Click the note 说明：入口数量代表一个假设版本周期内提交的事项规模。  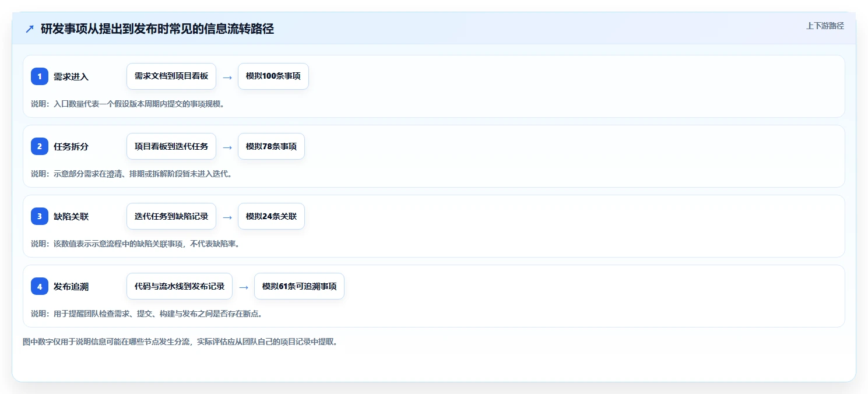click(x=128, y=104)
